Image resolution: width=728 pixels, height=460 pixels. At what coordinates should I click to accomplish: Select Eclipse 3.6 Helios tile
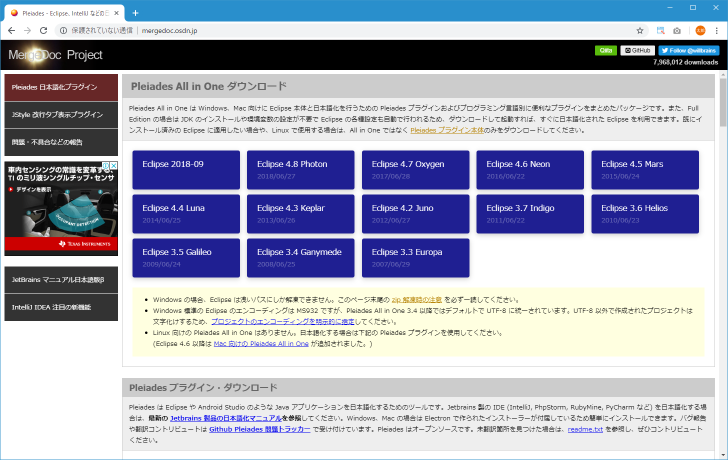tap(645, 214)
